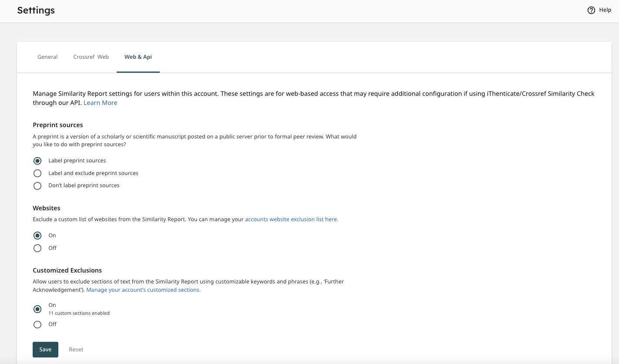Save the Similarity Report settings
This screenshot has height=364, width=619.
tap(45, 349)
